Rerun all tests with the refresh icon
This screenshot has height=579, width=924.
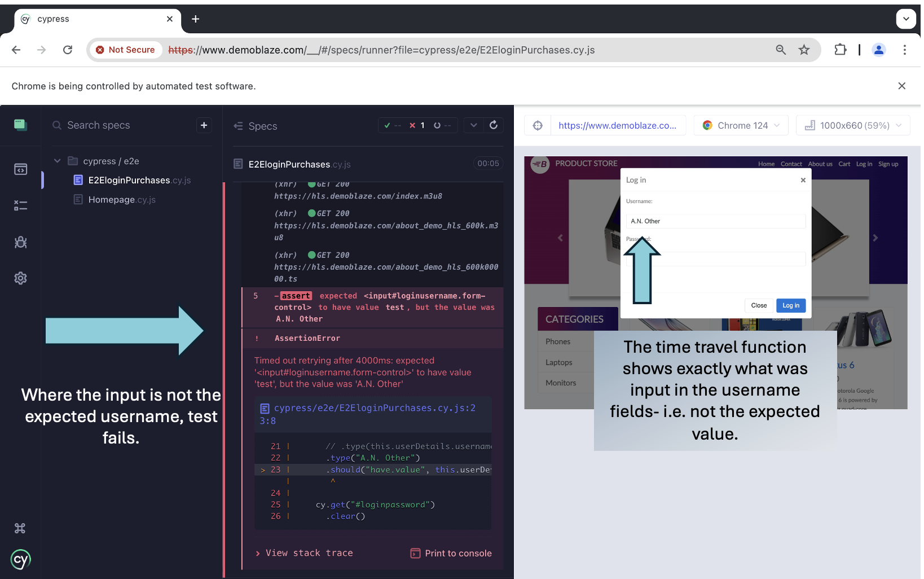point(494,125)
